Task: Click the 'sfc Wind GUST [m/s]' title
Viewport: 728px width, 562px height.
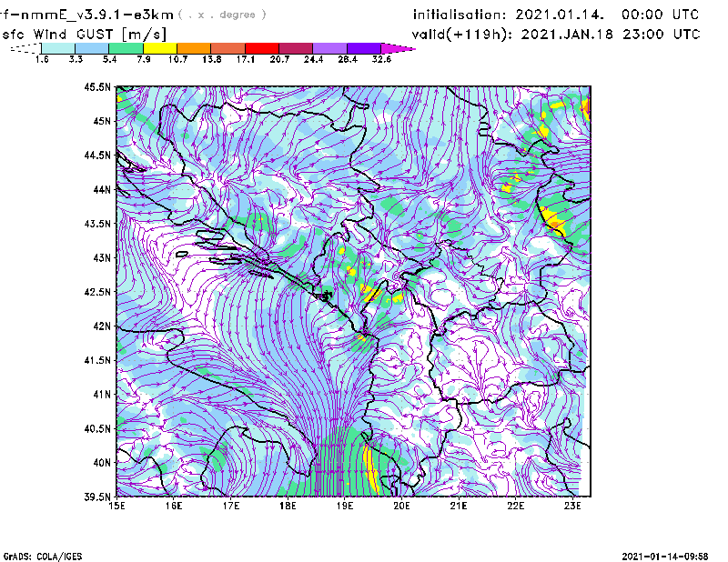Action: coord(85,35)
